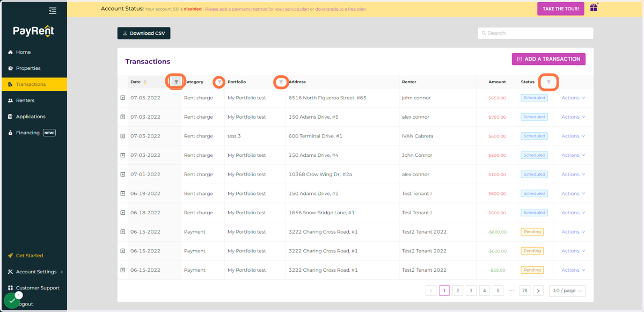Go to Home in the sidebar
This screenshot has width=644, height=312.
[x=34, y=52]
